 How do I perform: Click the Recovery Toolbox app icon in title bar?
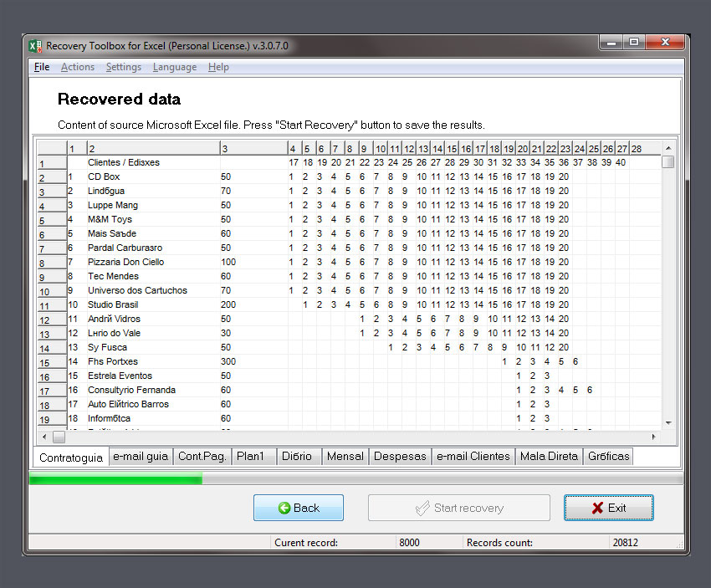[35, 46]
